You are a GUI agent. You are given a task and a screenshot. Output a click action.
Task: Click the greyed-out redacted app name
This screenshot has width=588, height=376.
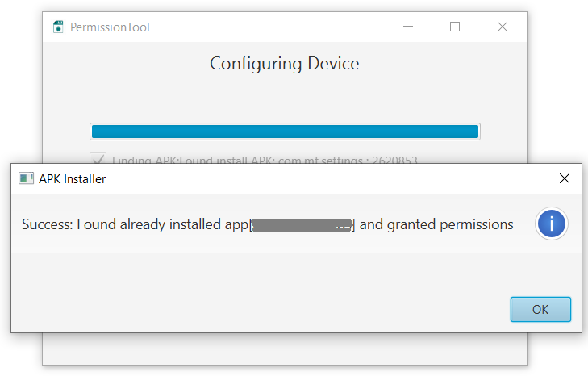pos(302,225)
